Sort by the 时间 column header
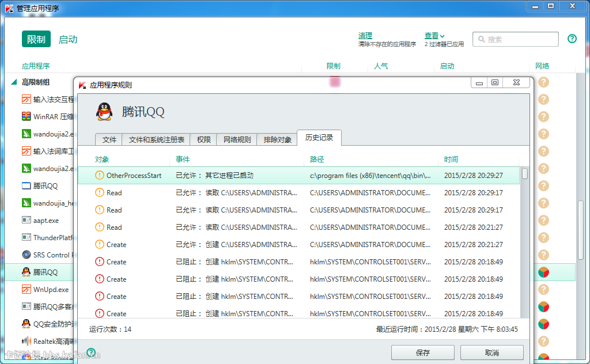The width and height of the screenshot is (590, 364). [x=451, y=160]
